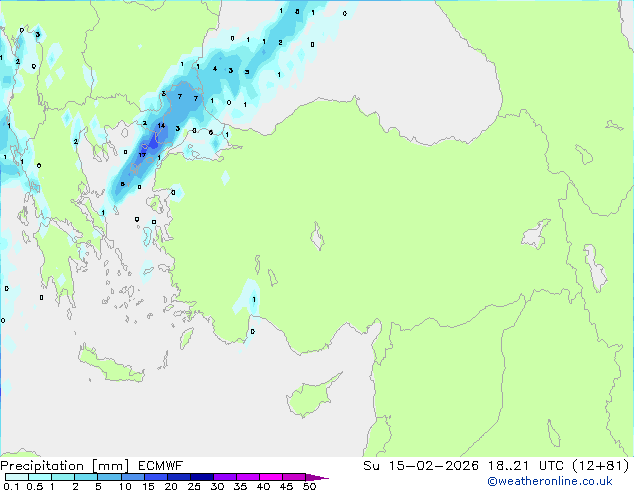
Task: Click the '50' legend scale label
Action: (309, 486)
